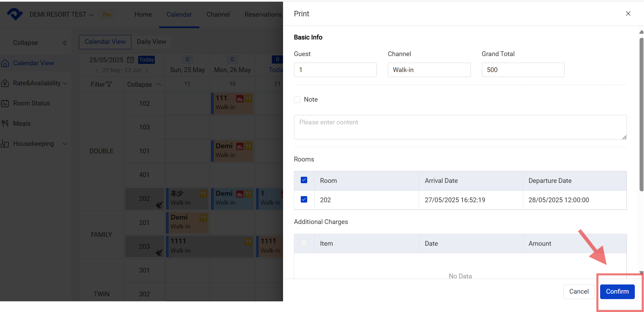Click the Cancel button
Screen dimensions: 644x312
[579, 292]
